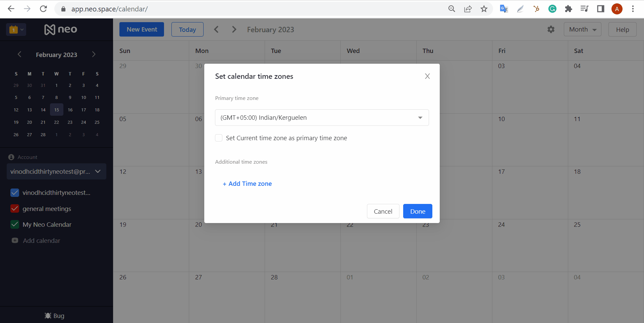Click the Done button
This screenshot has height=323, width=644.
click(x=417, y=211)
